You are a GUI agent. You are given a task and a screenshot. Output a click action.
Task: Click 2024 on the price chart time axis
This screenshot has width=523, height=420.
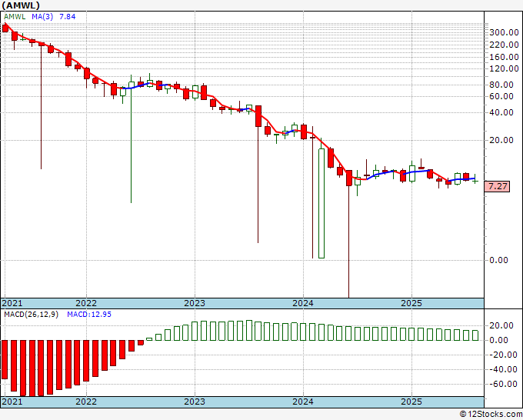pos(303,303)
